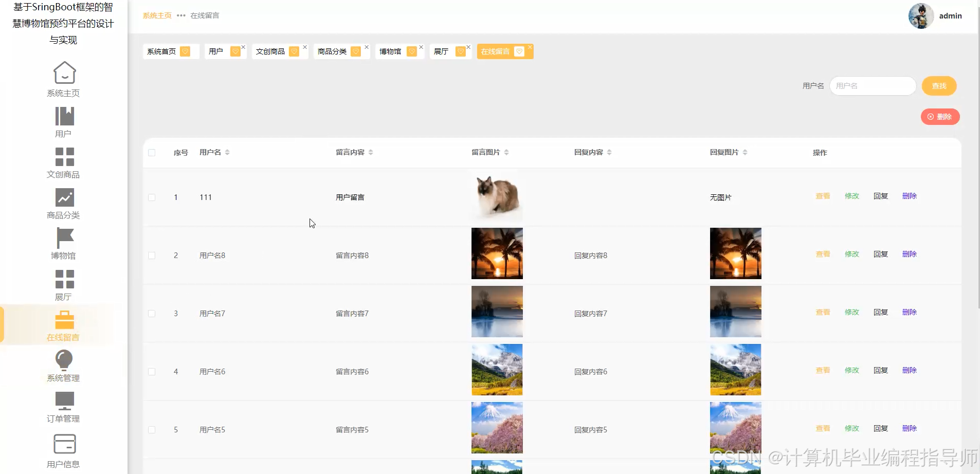Click the orange icon on 文创商品 tab
The width and height of the screenshot is (980, 474).
pyautogui.click(x=294, y=51)
